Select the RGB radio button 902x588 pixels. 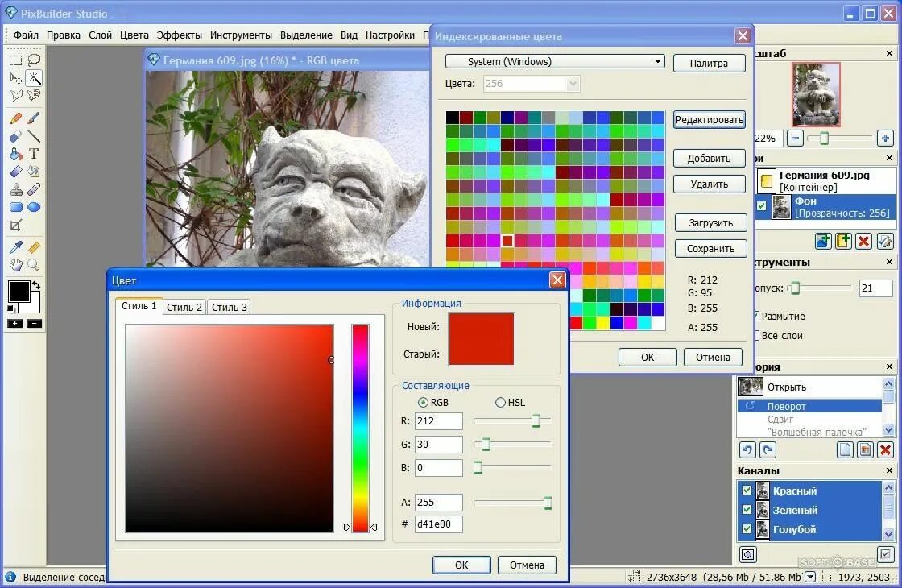coord(424,403)
